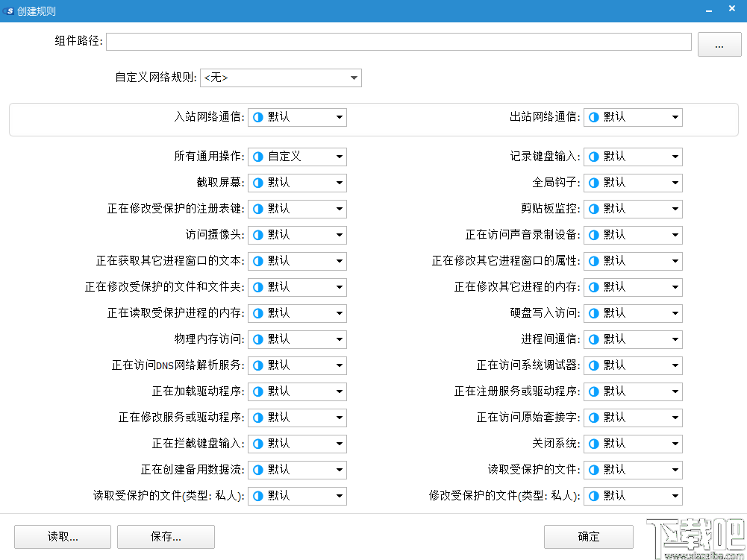Image resolution: width=747 pixels, height=560 pixels.
Task: Confirm the rule with the 确定 button
Action: coord(588,536)
